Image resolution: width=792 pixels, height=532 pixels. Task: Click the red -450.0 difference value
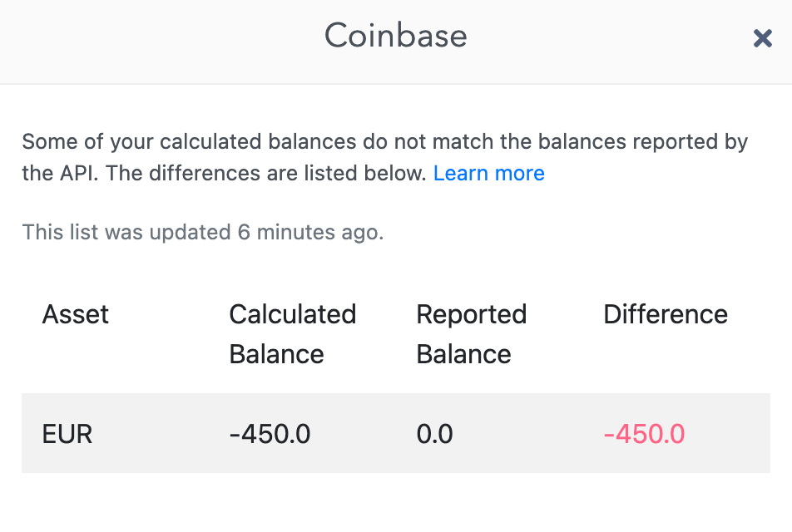[x=644, y=434]
